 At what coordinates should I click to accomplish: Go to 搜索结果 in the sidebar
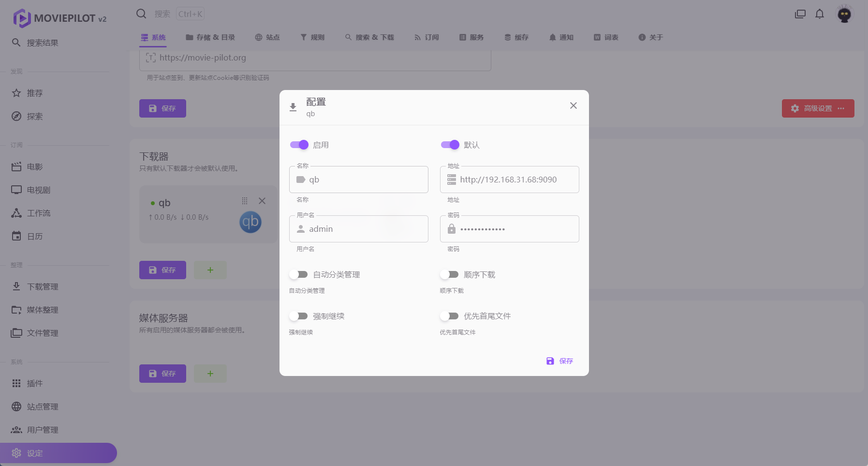click(58, 43)
